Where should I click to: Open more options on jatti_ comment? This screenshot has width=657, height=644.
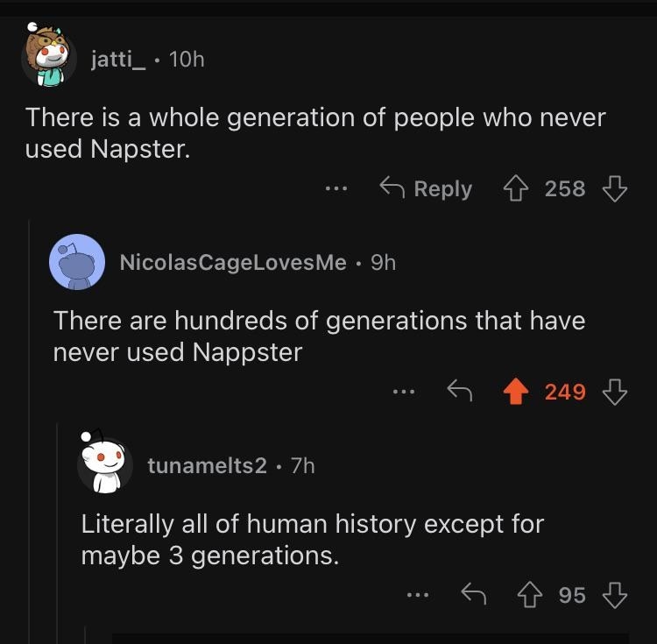pos(336,188)
